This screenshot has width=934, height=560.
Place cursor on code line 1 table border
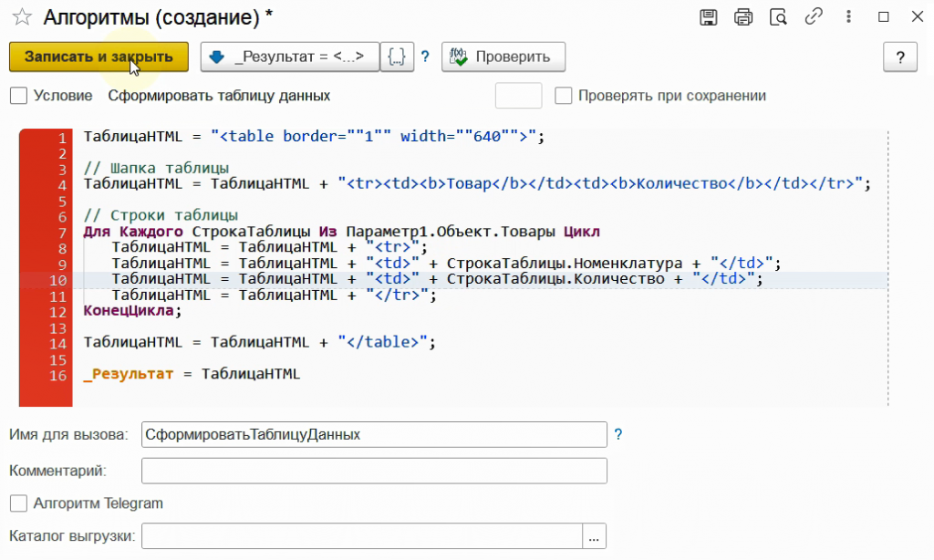pyautogui.click(x=314, y=137)
